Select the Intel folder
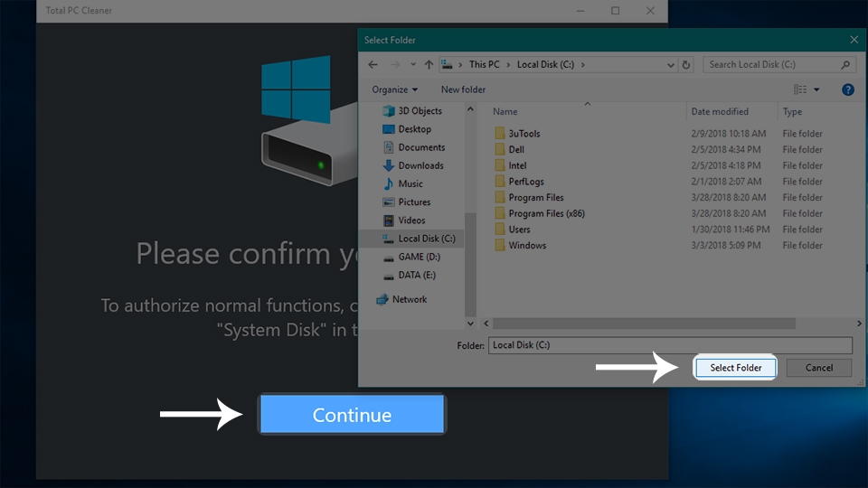Viewport: 868px width, 488px height. click(x=510, y=165)
